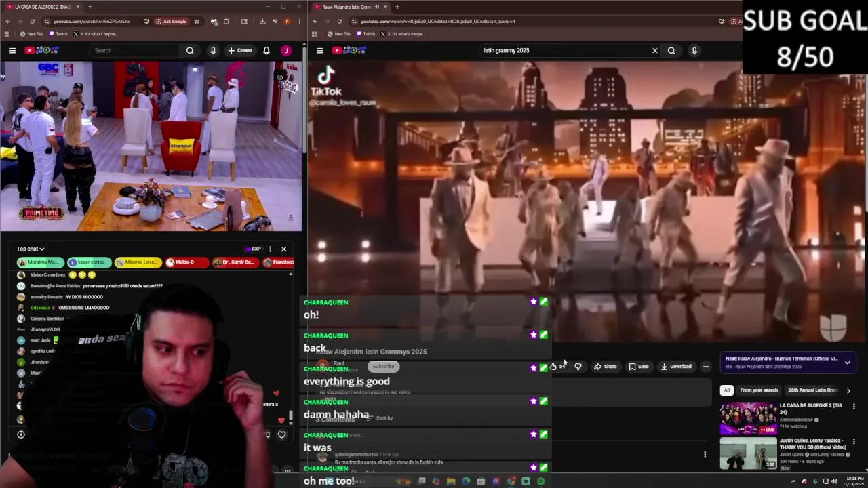Open the guide menu in right YouTube window
868x488 pixels.
pyautogui.click(x=320, y=50)
